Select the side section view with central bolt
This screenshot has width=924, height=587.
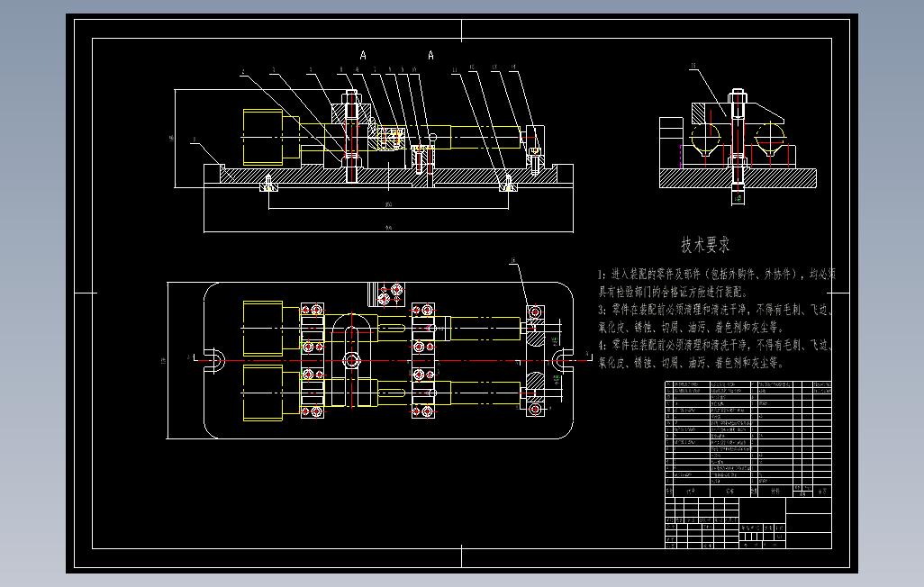pyautogui.click(x=738, y=146)
